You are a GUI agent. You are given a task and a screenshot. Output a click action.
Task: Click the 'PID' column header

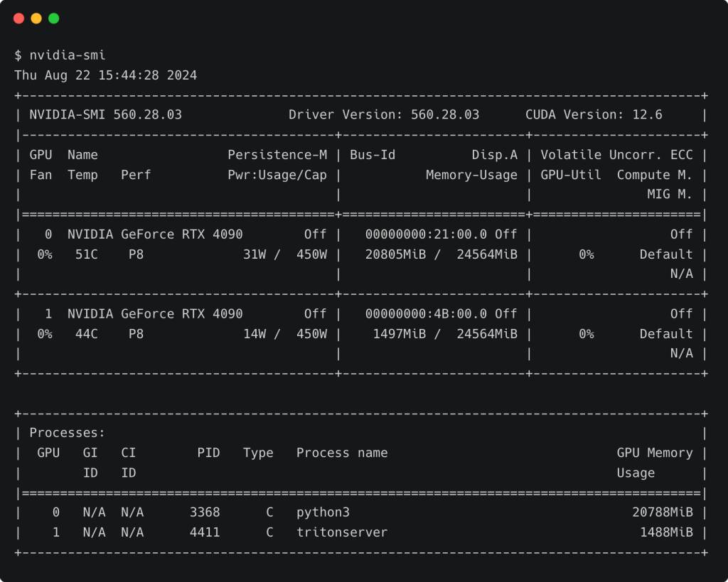click(208, 453)
